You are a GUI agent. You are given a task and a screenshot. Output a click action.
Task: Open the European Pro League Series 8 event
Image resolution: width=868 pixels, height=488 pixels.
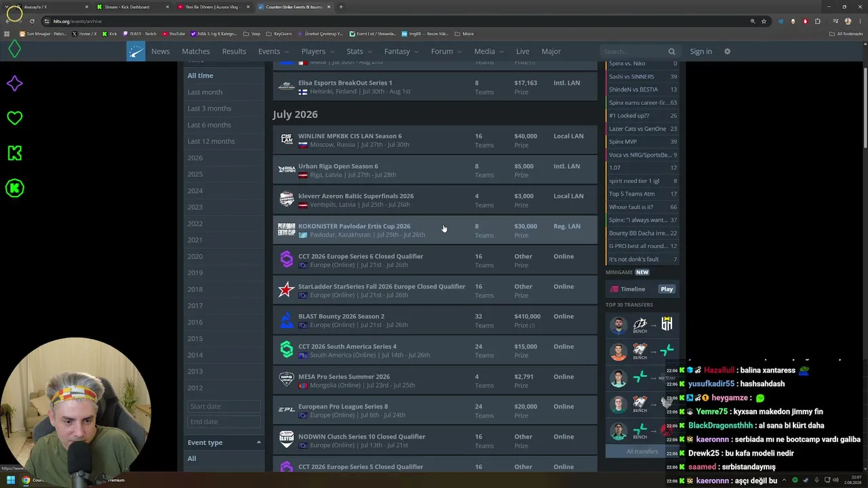pyautogui.click(x=343, y=407)
